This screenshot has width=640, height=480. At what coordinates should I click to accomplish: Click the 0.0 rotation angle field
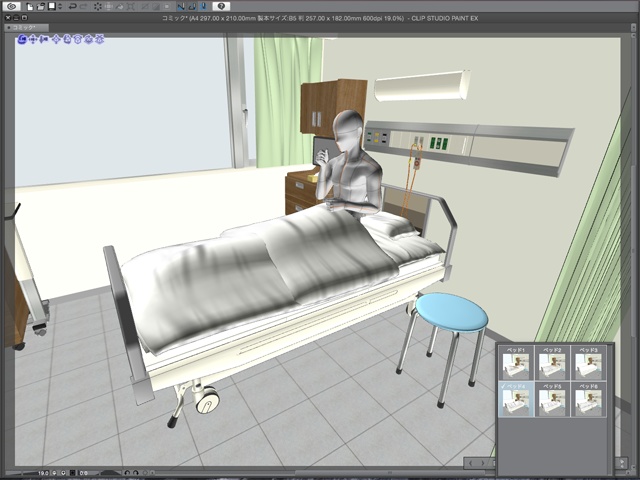click(x=83, y=473)
